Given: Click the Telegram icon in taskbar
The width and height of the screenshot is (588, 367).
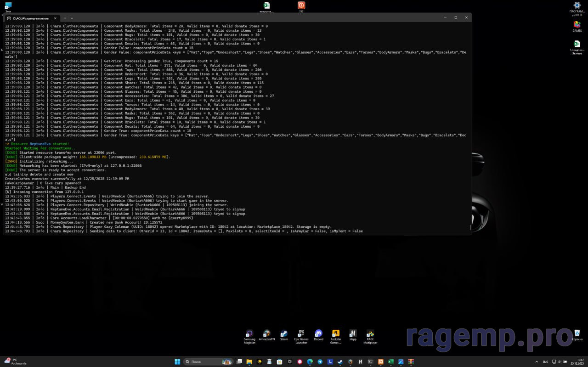Looking at the screenshot, I should [320, 362].
